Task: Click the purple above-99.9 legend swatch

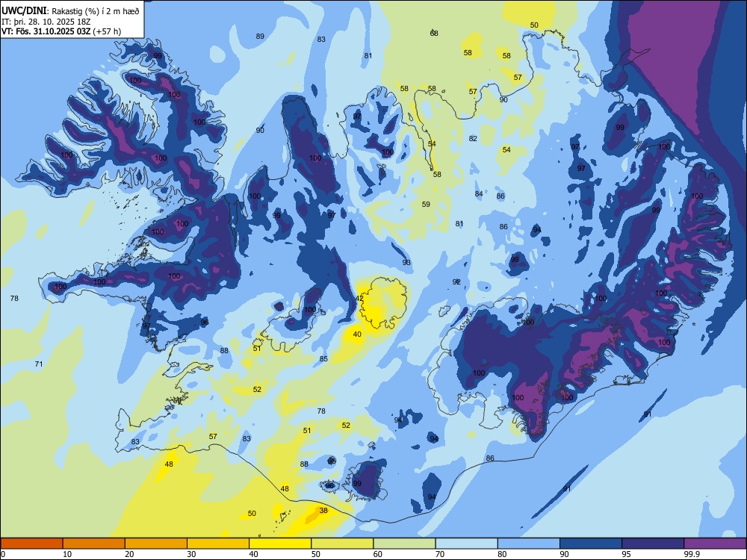Action: pos(715,544)
